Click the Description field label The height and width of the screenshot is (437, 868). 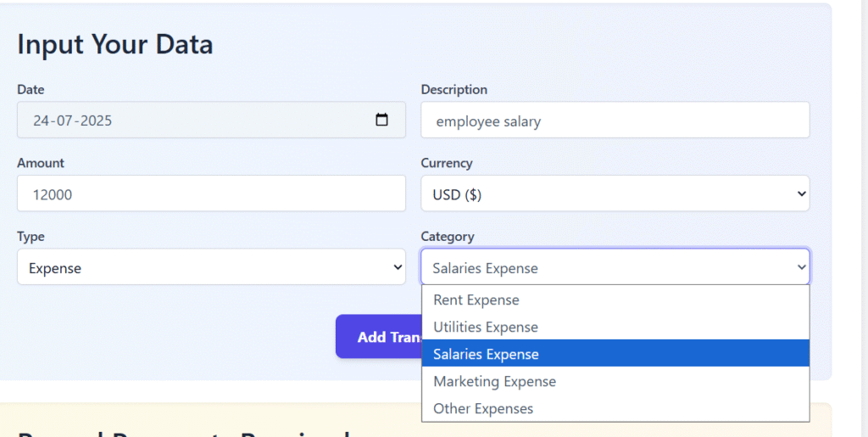[454, 90]
